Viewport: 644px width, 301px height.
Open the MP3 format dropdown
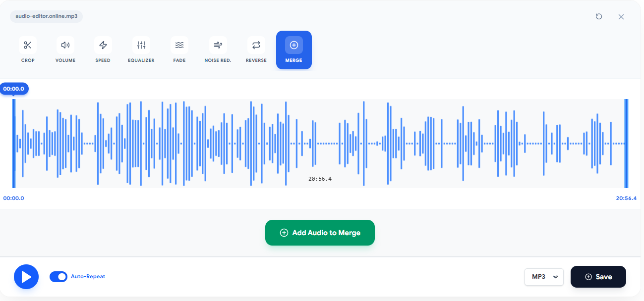coord(544,277)
